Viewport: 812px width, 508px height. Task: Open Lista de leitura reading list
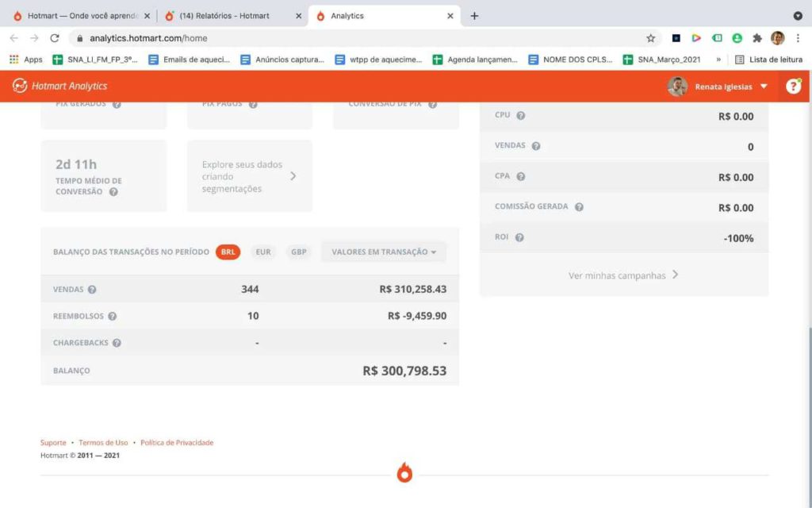[x=769, y=60]
